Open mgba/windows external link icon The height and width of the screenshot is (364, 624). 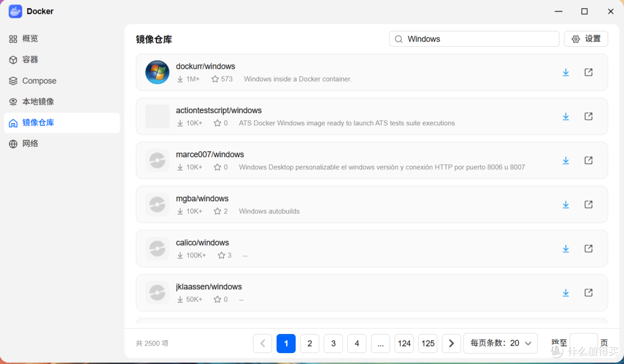click(x=588, y=205)
